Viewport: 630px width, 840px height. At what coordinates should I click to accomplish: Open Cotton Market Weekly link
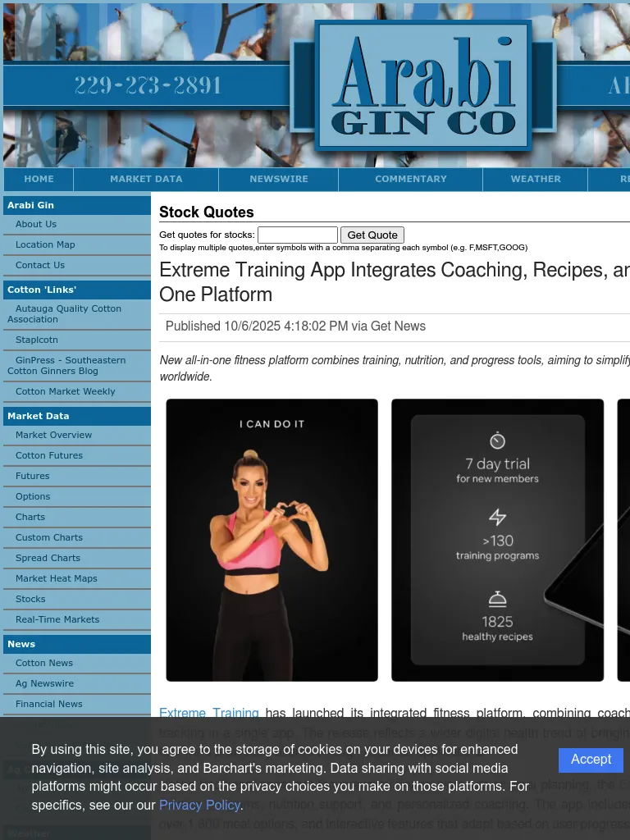click(x=65, y=391)
